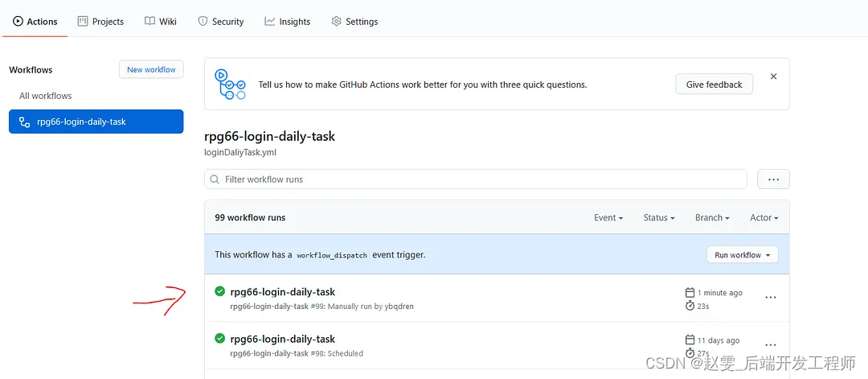Viewport: 868px width, 379px height.
Task: Click the loginDaliyTask.yml file name
Action: click(x=240, y=152)
